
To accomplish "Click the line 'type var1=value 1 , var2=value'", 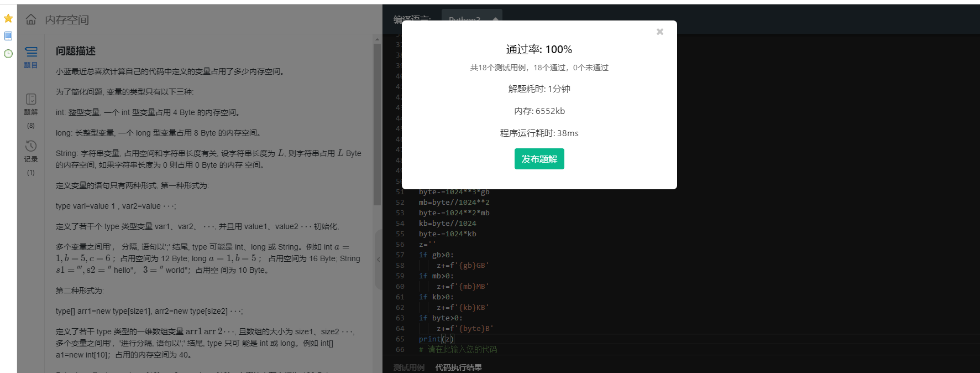I will [x=116, y=206].
